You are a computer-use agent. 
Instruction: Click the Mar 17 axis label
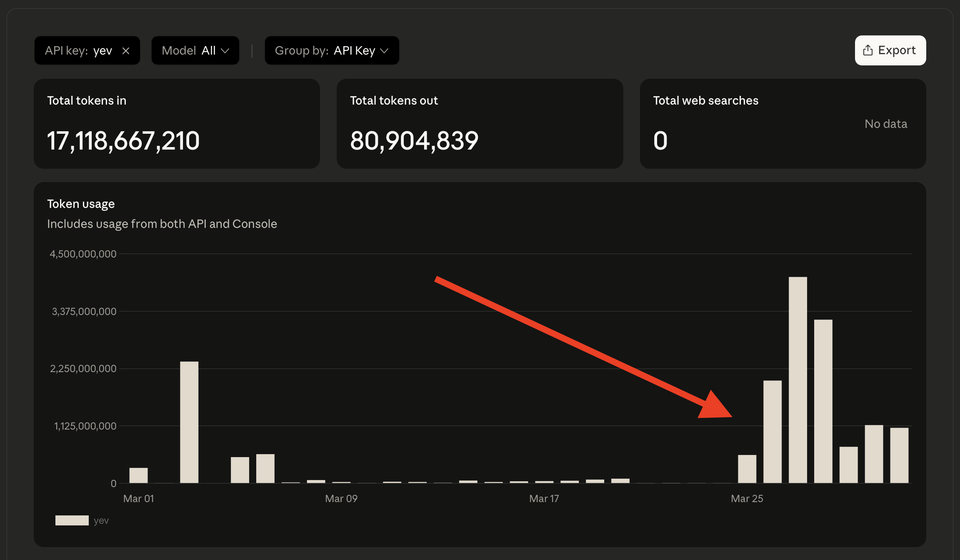click(544, 499)
